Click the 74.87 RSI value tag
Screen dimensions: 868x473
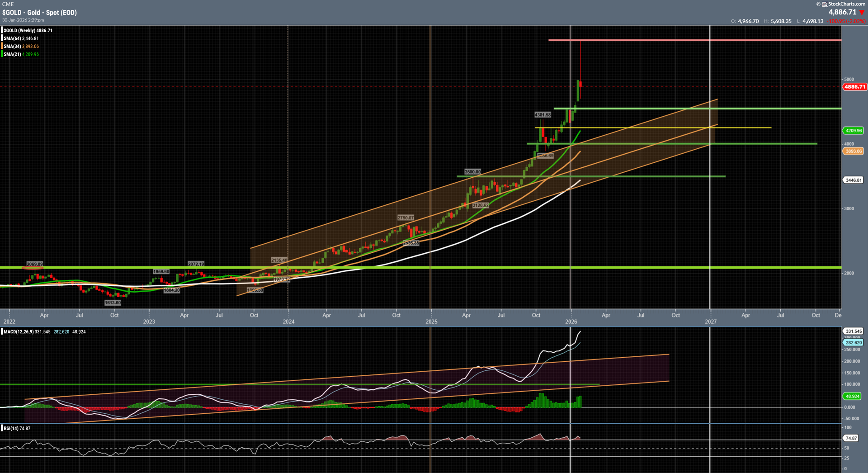pyautogui.click(x=851, y=438)
